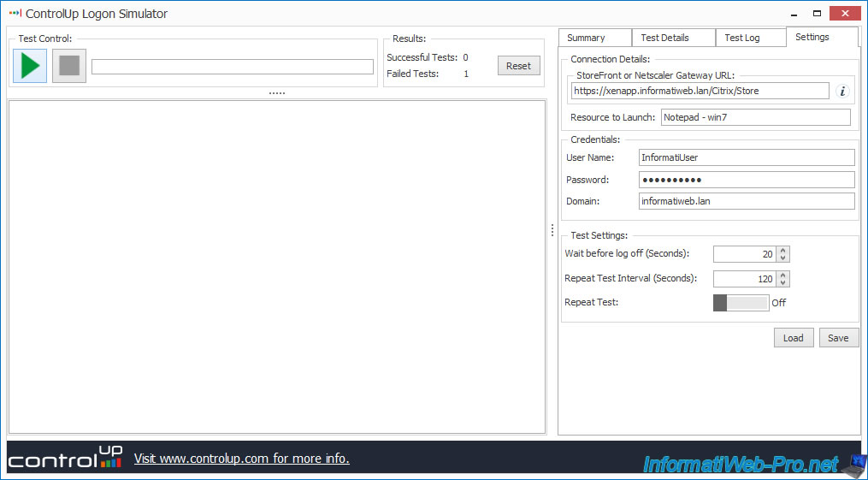Screen dimensions: 868x480
Task: Switch to the Summary tab
Action: (595, 38)
